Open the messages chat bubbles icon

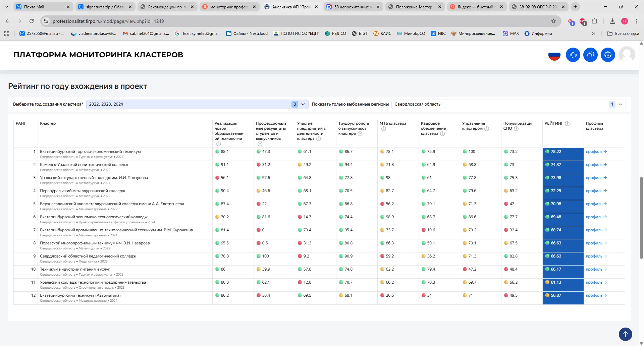pos(590,55)
